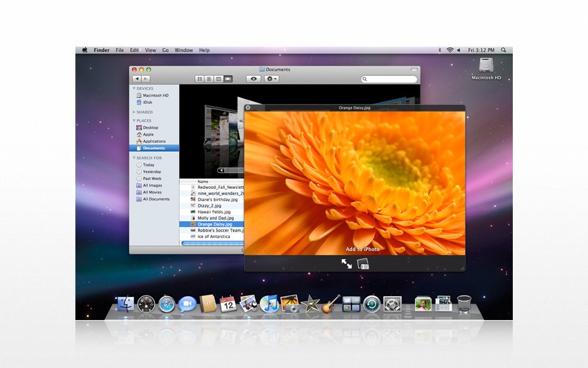Click the Quick Look eye button
Screen dimensions: 588x368
coord(254,79)
